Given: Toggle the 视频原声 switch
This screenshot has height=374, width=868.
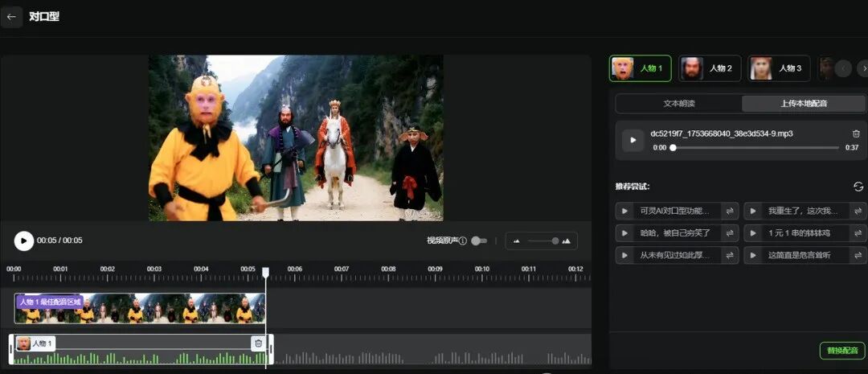Looking at the screenshot, I should (x=479, y=240).
